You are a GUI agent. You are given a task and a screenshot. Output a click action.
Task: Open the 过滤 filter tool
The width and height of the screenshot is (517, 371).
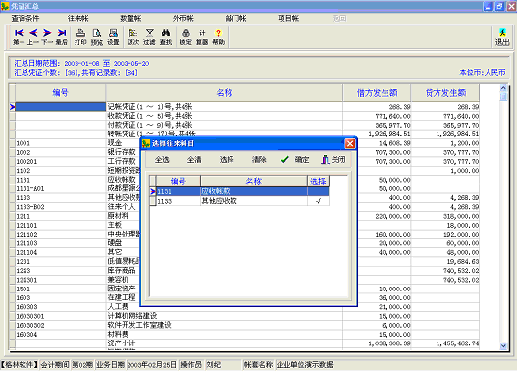(x=149, y=37)
